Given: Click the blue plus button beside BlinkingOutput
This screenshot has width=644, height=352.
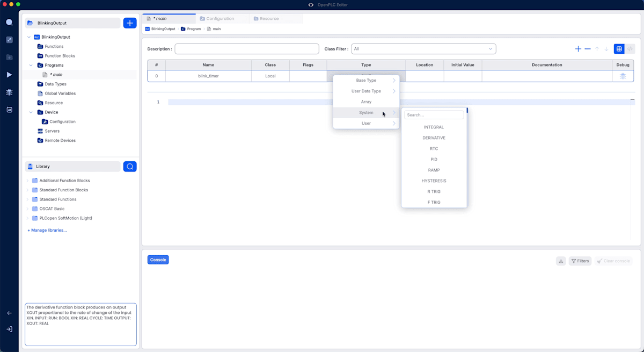Looking at the screenshot, I should (130, 23).
